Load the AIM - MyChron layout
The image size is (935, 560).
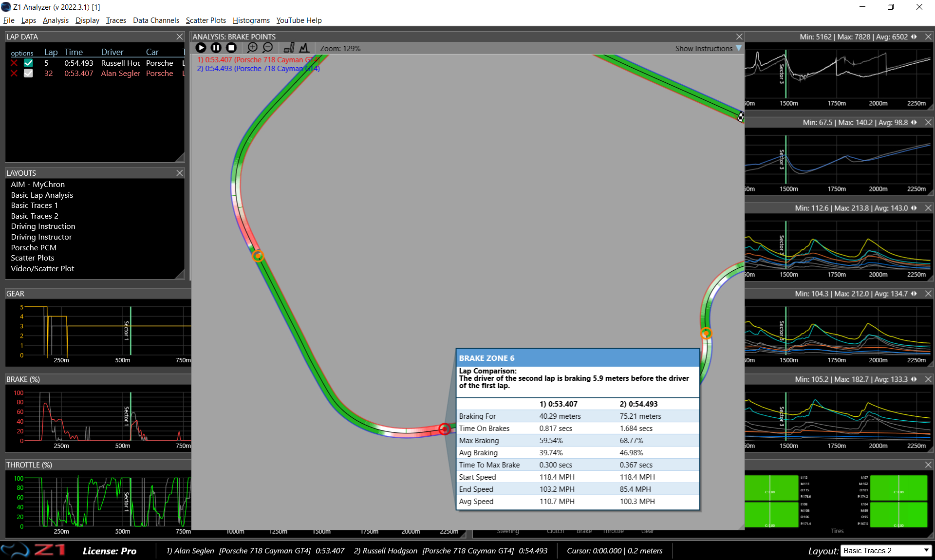pyautogui.click(x=37, y=184)
